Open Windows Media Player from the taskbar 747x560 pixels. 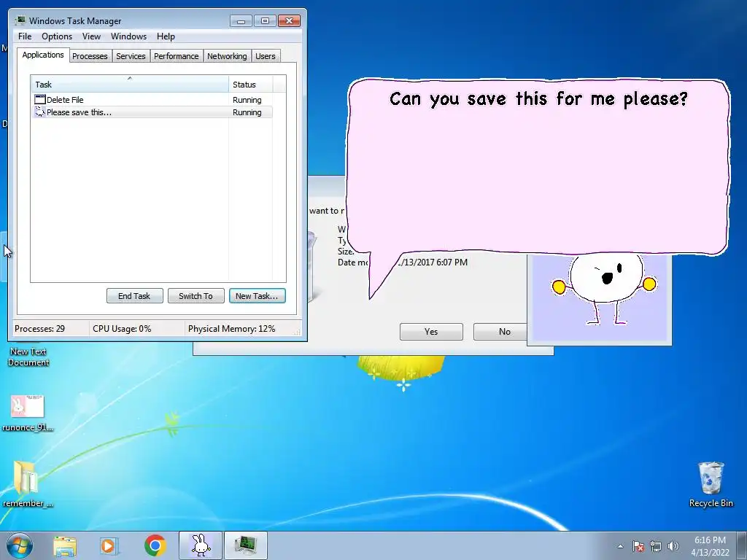(109, 545)
